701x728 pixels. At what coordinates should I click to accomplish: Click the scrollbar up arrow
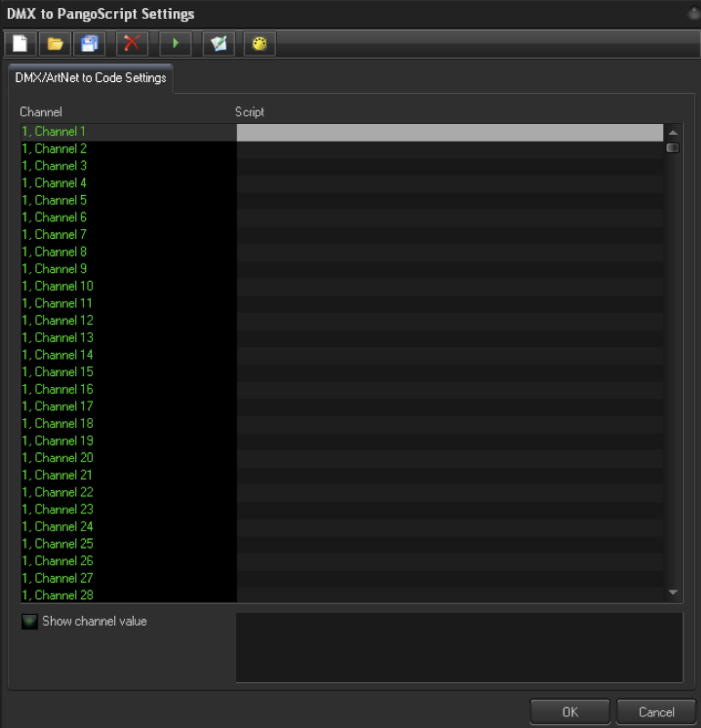click(x=673, y=132)
